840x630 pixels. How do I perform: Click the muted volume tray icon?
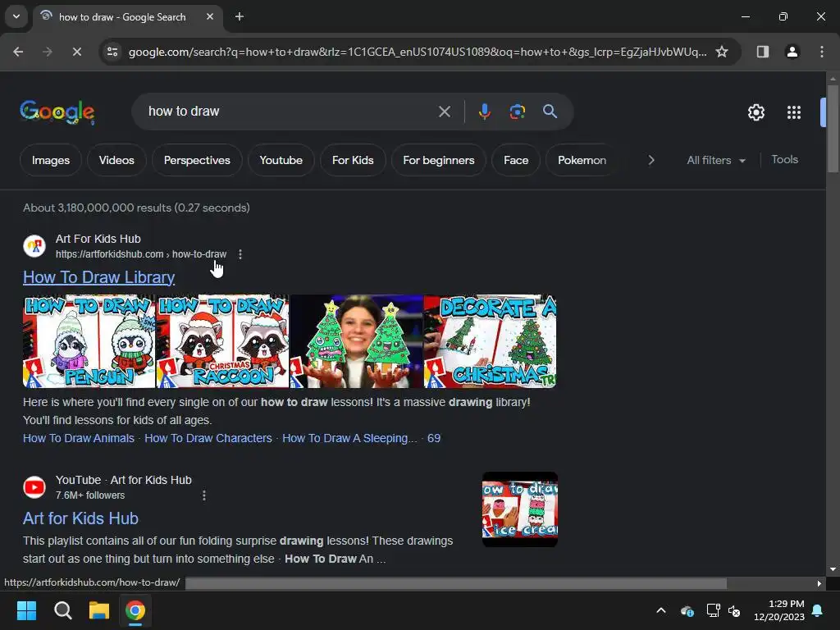click(734, 610)
